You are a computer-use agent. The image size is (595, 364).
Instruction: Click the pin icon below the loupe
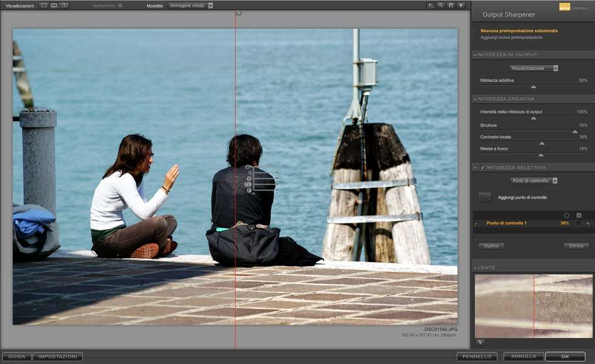pos(480,342)
